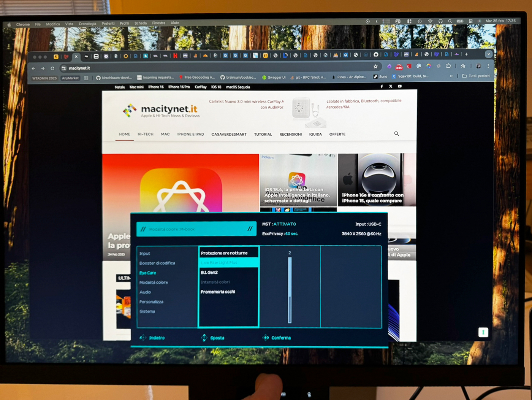Open the TUTORIAL section
Viewport: 532px width, 400px height.
pyautogui.click(x=263, y=134)
